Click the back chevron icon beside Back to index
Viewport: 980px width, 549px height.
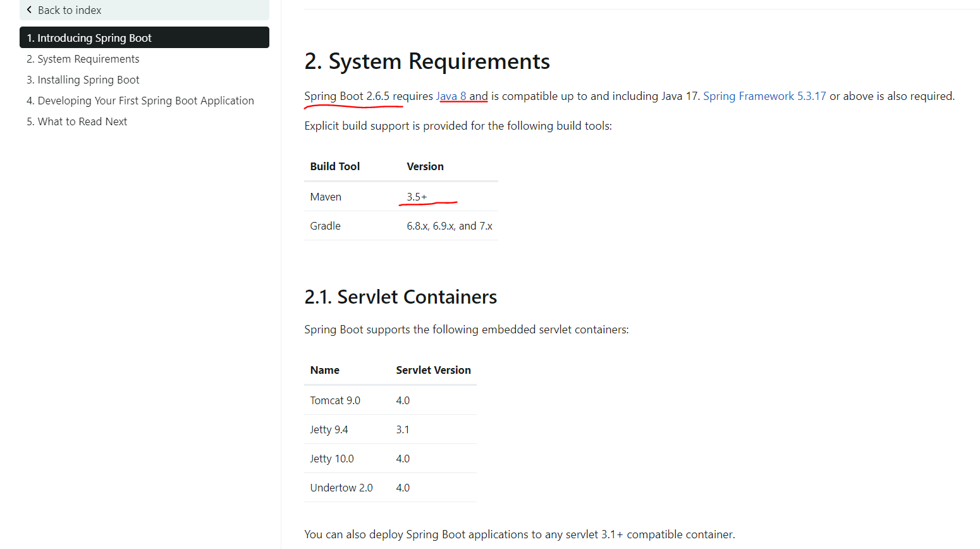pos(29,9)
